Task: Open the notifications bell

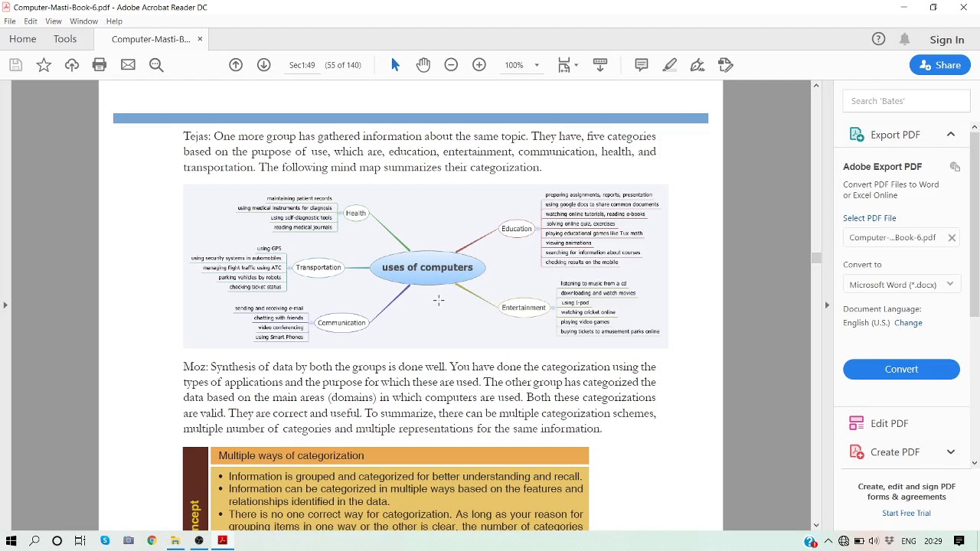Action: (904, 39)
